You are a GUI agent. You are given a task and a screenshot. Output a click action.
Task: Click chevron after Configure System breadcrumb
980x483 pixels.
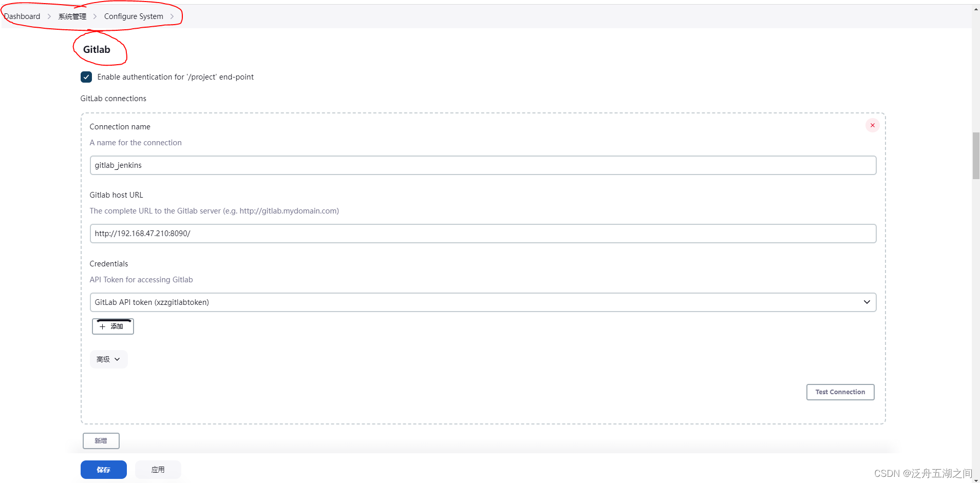tap(172, 16)
